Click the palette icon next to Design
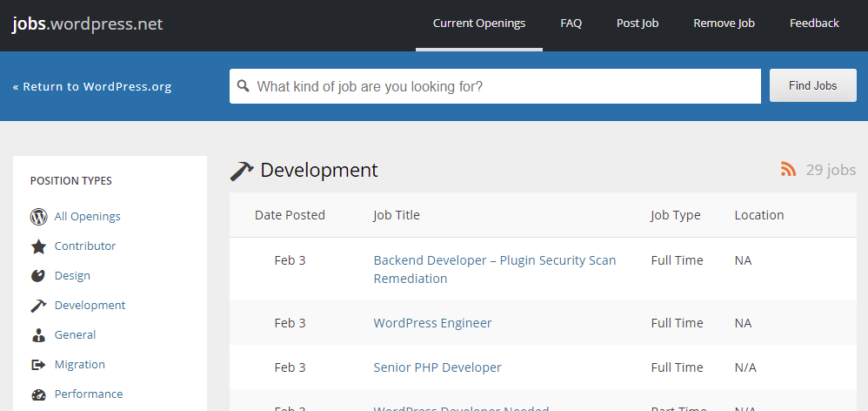 38,276
